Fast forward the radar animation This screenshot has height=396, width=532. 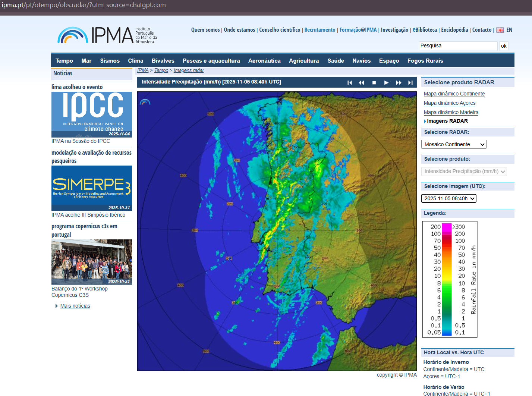399,82
